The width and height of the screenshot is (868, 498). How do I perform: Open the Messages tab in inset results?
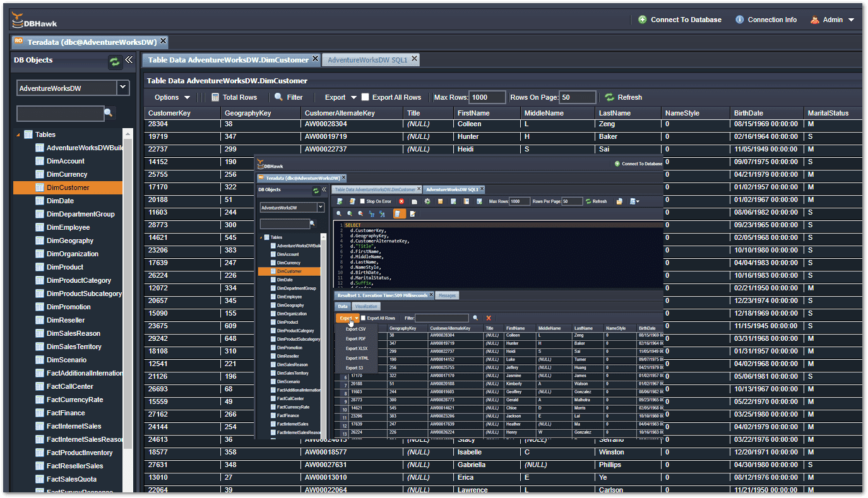[447, 295]
